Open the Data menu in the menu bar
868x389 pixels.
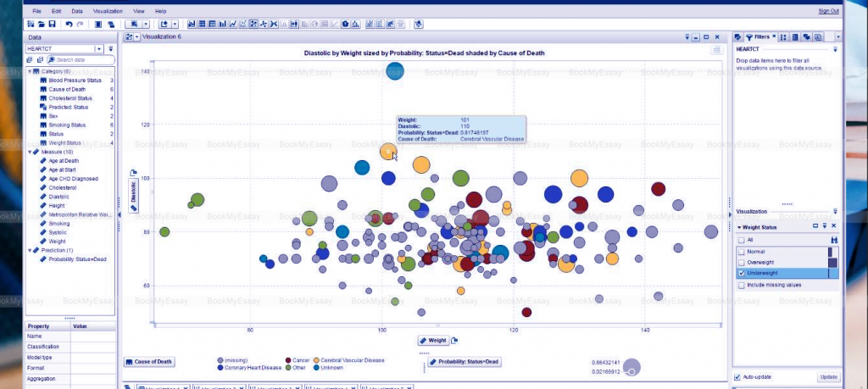click(77, 10)
